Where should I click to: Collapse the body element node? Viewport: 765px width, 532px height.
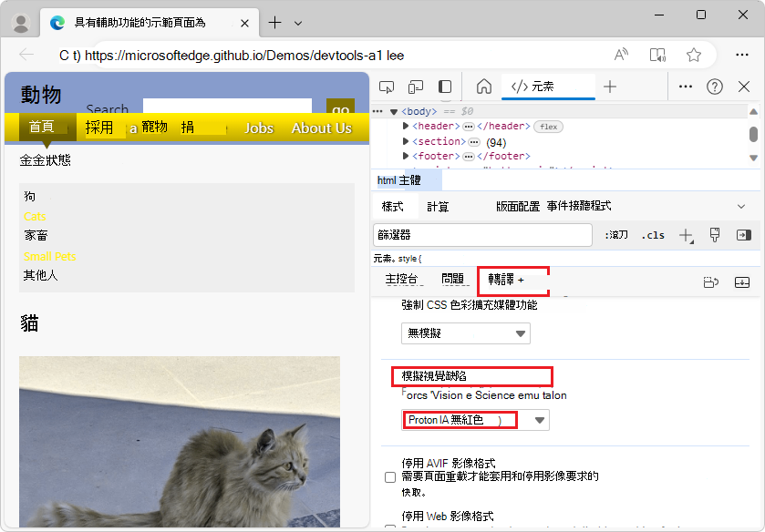click(x=394, y=112)
